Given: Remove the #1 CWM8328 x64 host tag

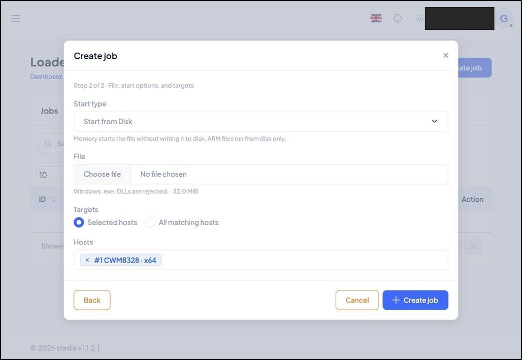Looking at the screenshot, I should click(87, 260).
